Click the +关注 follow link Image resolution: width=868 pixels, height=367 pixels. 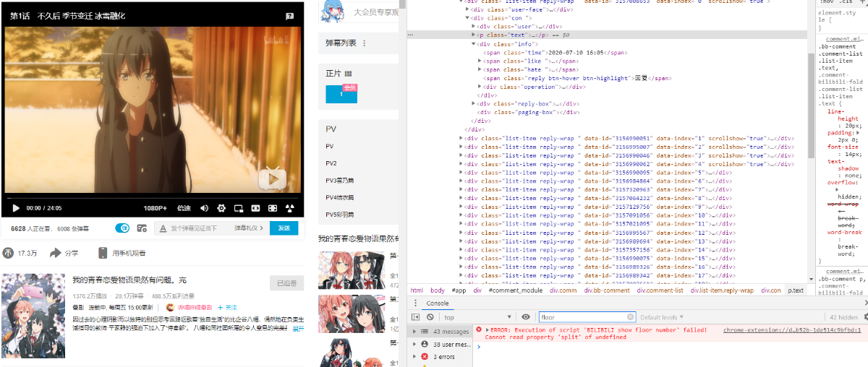tap(226, 307)
